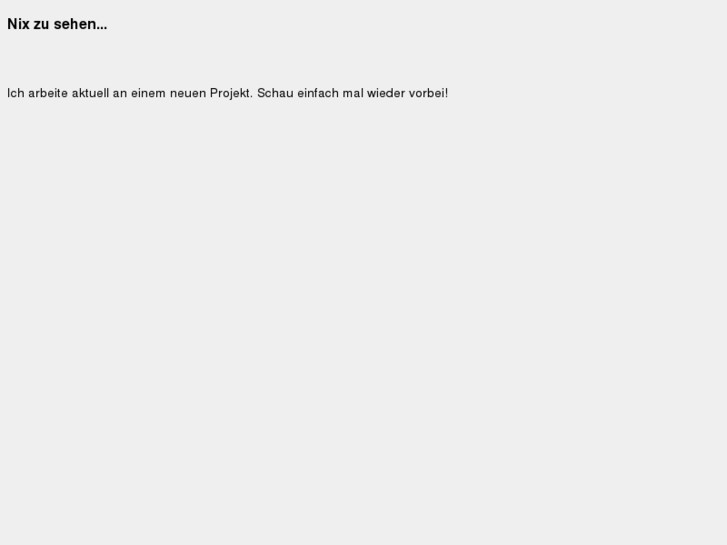Viewport: 727px width, 545px height.
Task: Click the ellipsis after 'sehen' in heading
Action: tap(102, 28)
